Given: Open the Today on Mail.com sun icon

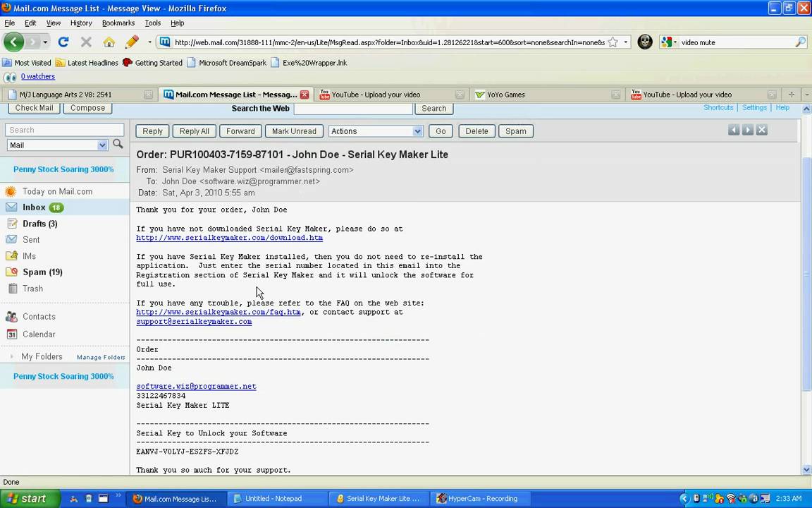Looking at the screenshot, I should pos(11,191).
